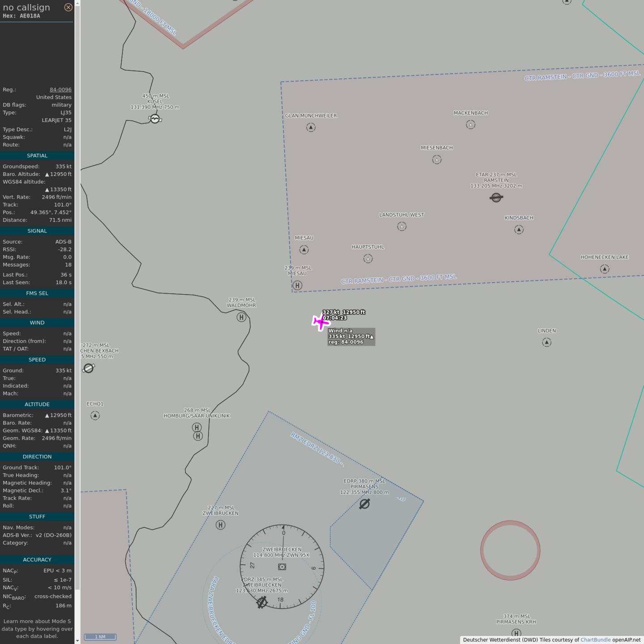Click the magenta aircraft icon on map
The width and height of the screenshot is (644, 644).
coord(321,322)
